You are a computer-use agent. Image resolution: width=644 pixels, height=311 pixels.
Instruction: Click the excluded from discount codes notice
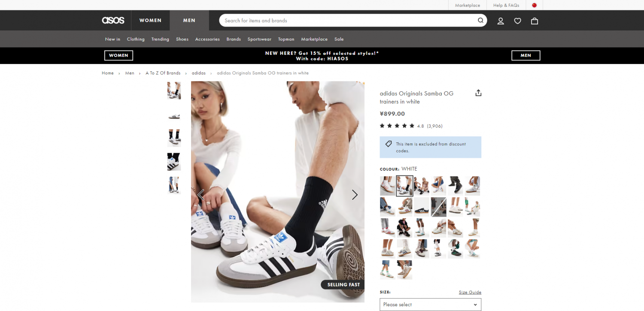[x=430, y=147]
